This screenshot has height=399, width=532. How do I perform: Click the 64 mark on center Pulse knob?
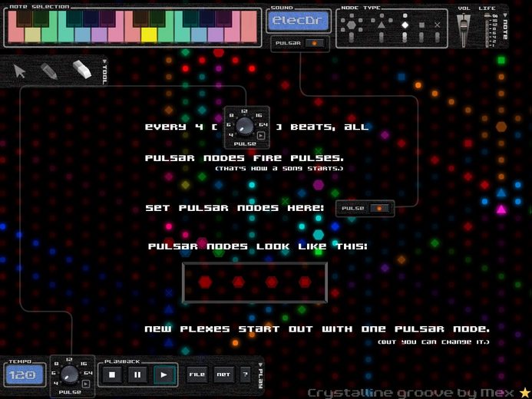[x=263, y=125]
